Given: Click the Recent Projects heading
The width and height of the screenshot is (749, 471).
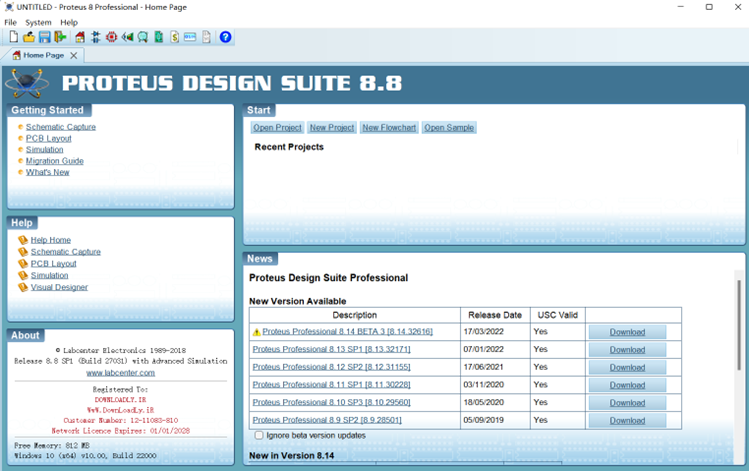Looking at the screenshot, I should [289, 147].
